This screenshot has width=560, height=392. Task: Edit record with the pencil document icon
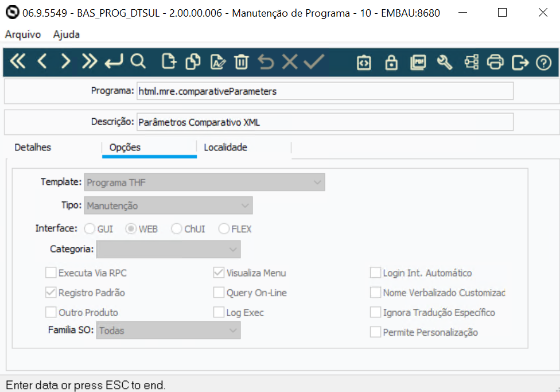(x=218, y=62)
